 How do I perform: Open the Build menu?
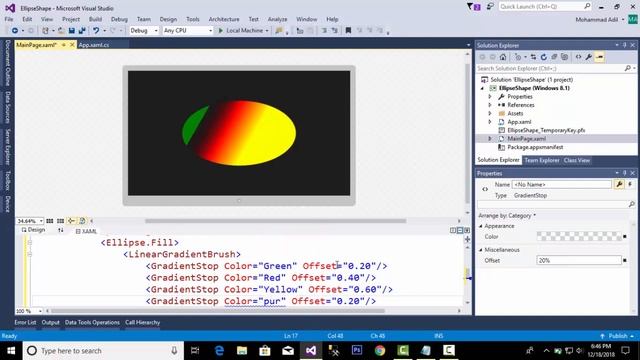pyautogui.click(x=95, y=19)
